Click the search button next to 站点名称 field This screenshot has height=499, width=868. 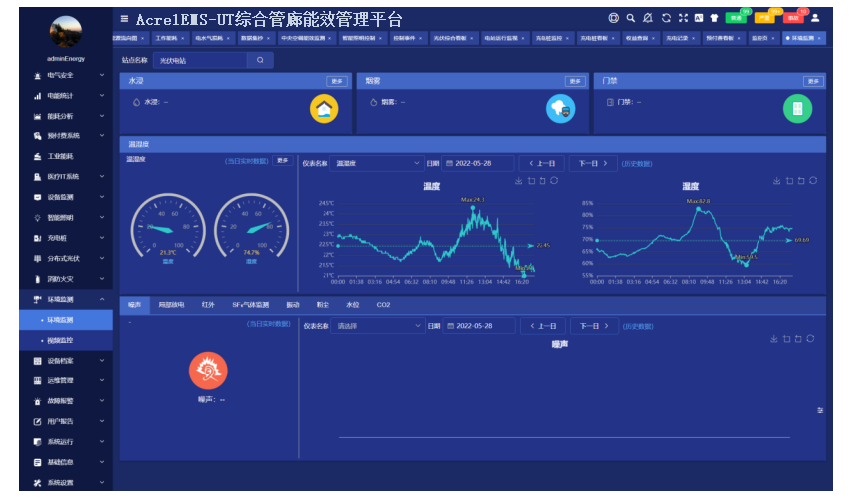pos(260,60)
